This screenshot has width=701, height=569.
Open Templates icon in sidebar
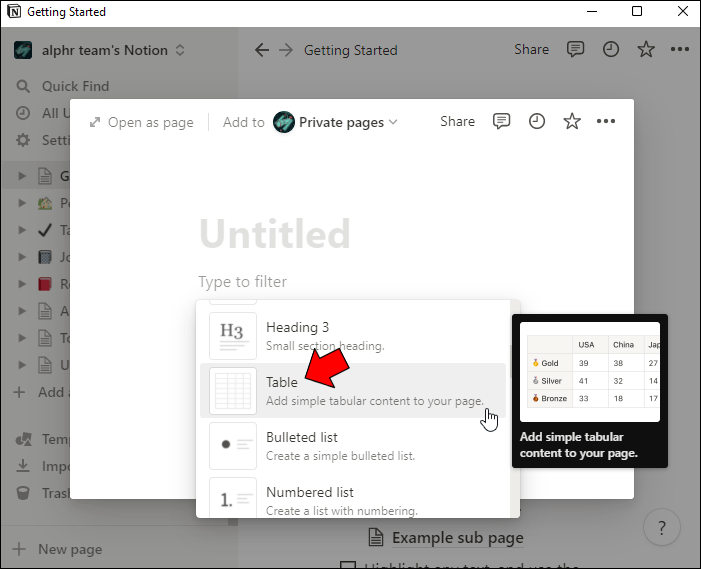(x=23, y=439)
